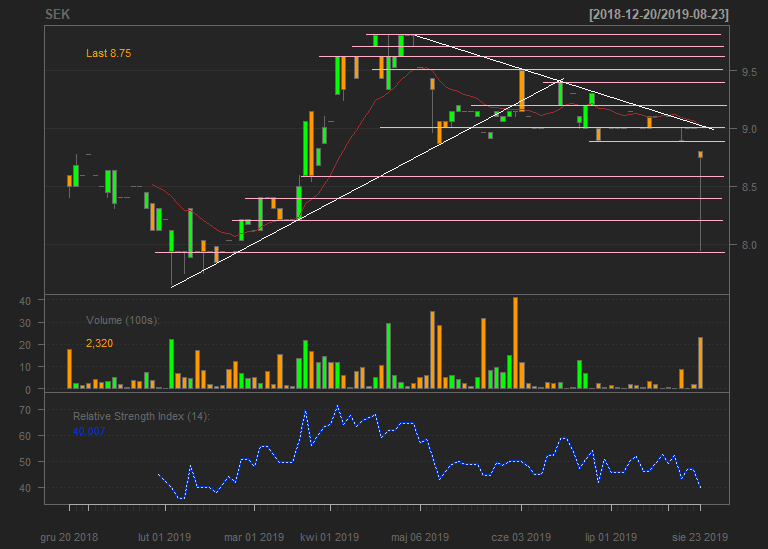Image resolution: width=768 pixels, height=549 pixels.
Task: Click the 'lip 01 2019' date label
Action: coord(611,537)
